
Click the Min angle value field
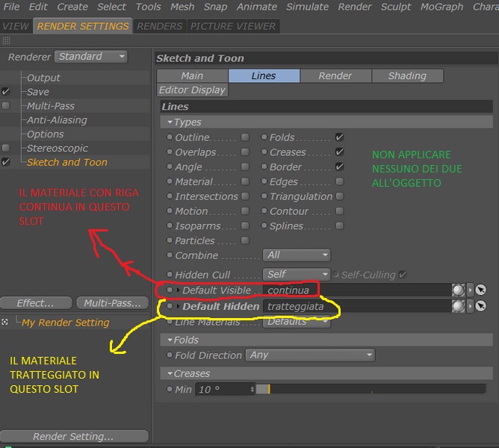pyautogui.click(x=225, y=390)
